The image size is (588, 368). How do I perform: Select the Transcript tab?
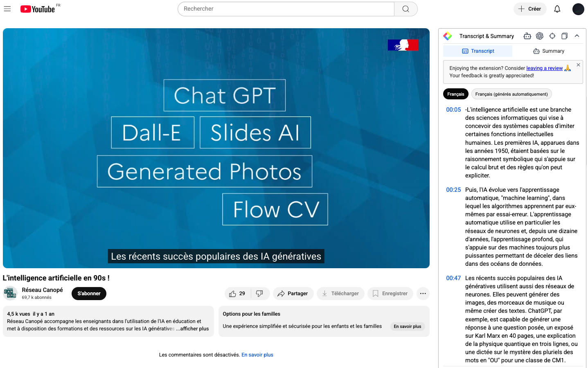[478, 51]
